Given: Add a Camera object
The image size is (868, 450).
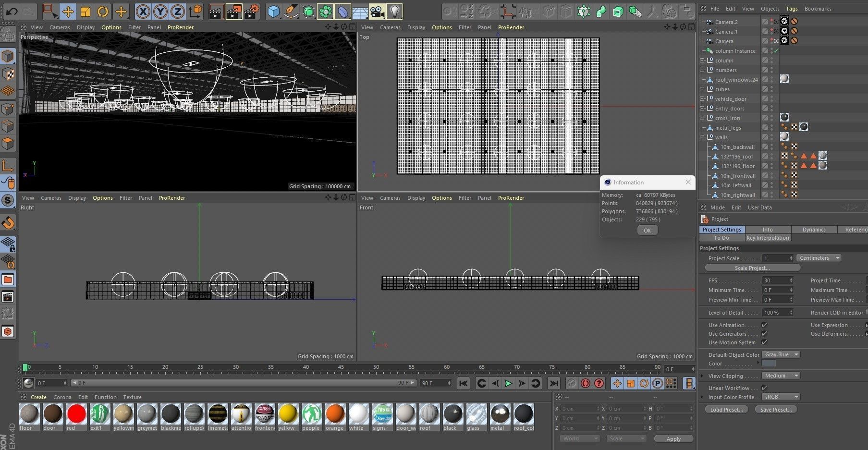Looking at the screenshot, I should pyautogui.click(x=378, y=12).
